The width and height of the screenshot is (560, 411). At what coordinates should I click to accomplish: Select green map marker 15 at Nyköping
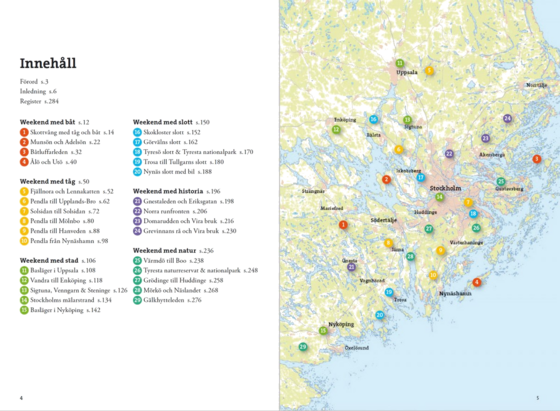pos(323,330)
